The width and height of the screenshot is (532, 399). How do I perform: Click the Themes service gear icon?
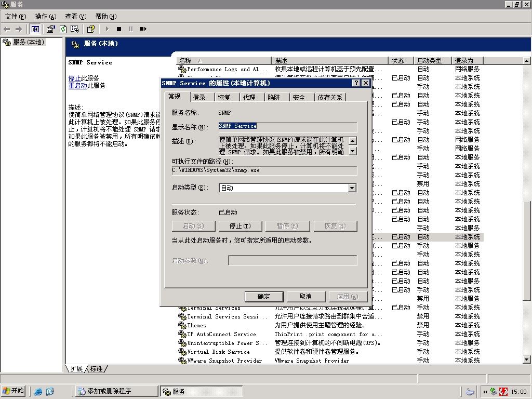[x=182, y=325]
